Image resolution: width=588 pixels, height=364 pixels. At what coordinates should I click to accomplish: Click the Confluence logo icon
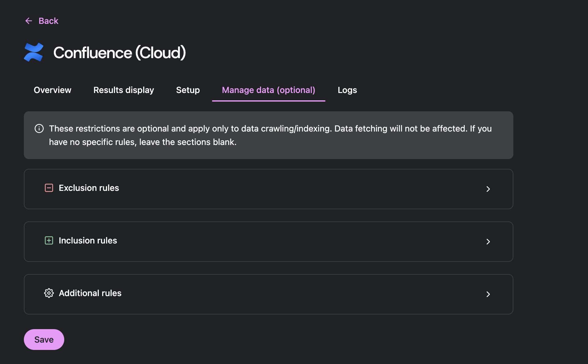(34, 52)
